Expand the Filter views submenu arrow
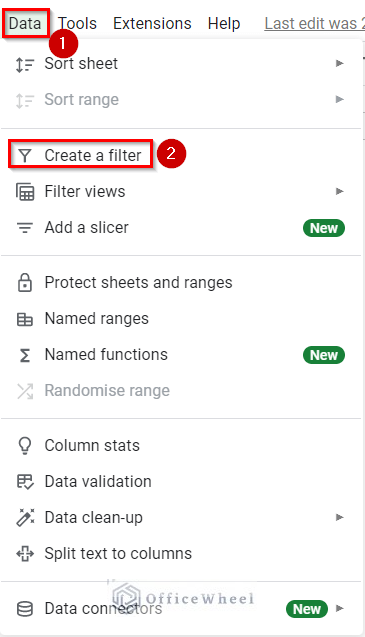The height and width of the screenshot is (637, 365). (339, 191)
